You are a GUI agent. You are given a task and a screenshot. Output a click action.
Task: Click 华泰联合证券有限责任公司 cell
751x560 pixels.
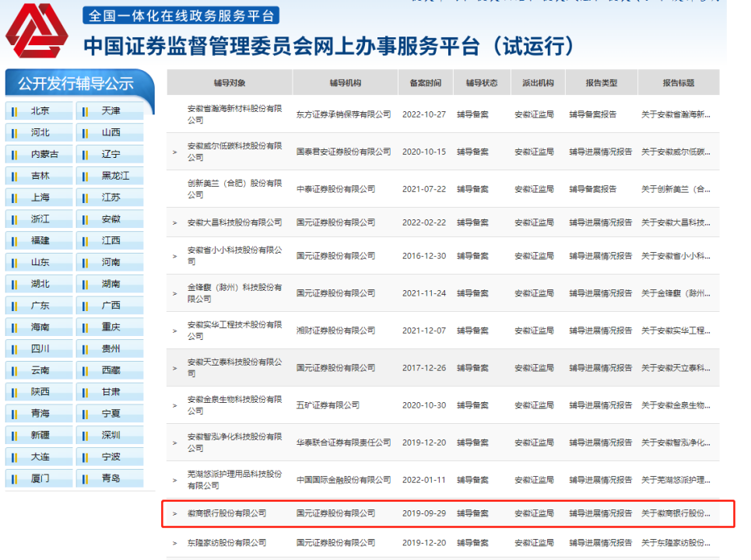(343, 443)
